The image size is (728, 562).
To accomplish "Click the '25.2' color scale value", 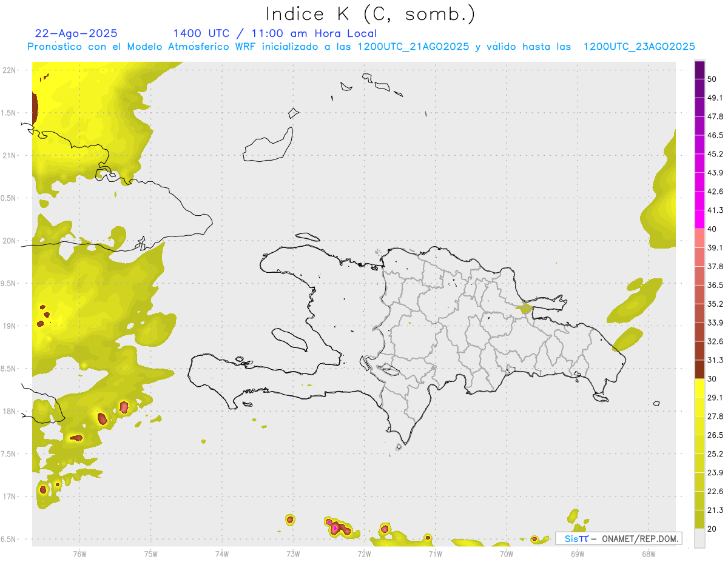I will (x=715, y=454).
